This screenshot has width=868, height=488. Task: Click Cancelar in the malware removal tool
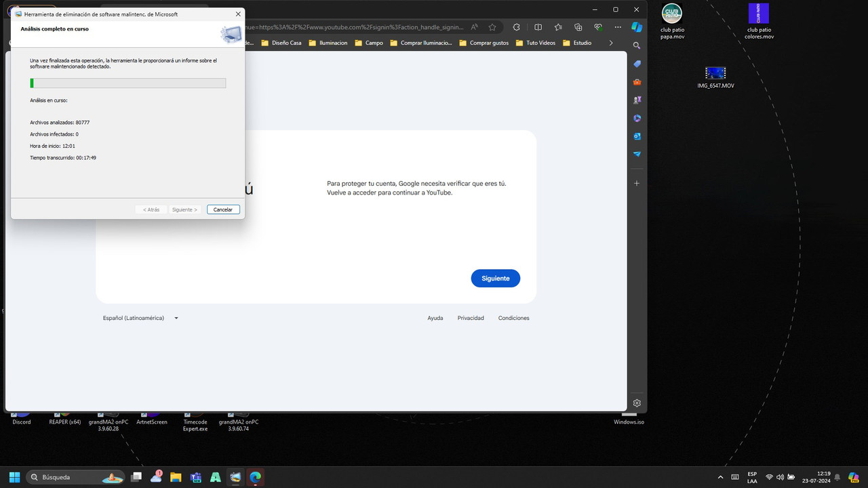(x=223, y=209)
